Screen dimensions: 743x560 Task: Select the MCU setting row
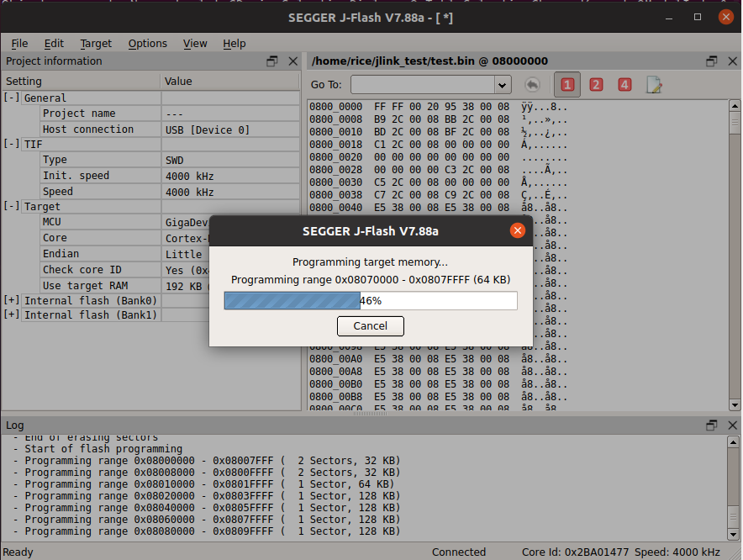click(125, 222)
